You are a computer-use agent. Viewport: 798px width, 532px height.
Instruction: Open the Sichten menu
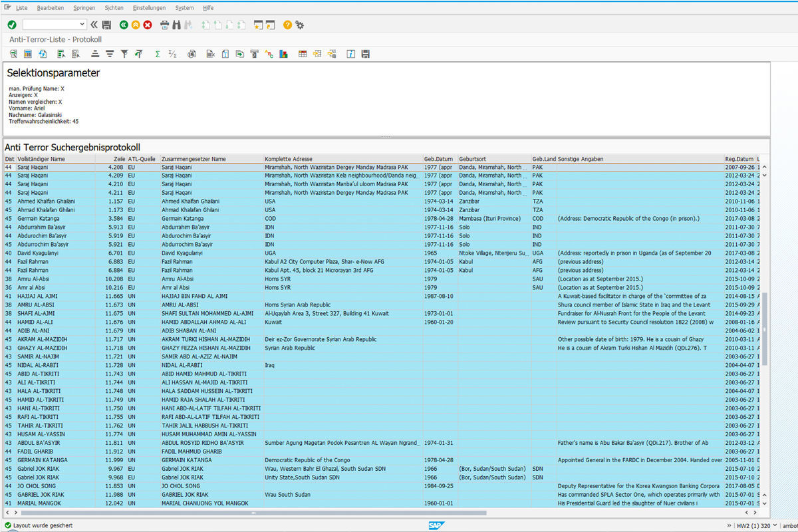pos(114,8)
